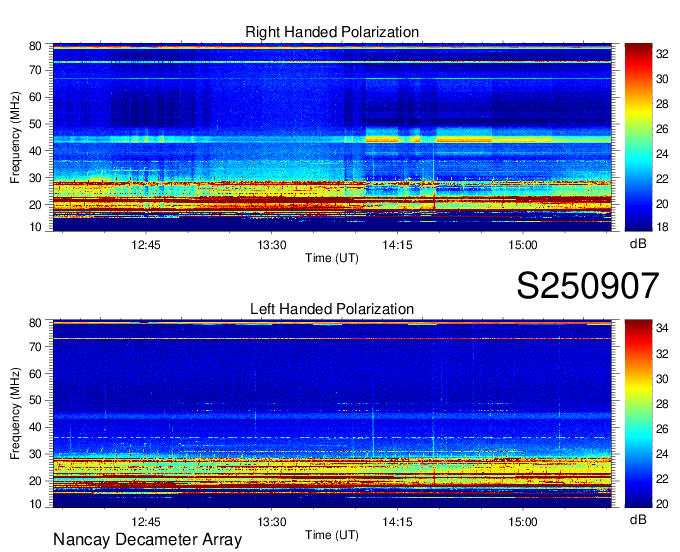Click "Time (UT)" label under Left Handed plot
The width and height of the screenshot is (680, 552).
click(x=332, y=535)
